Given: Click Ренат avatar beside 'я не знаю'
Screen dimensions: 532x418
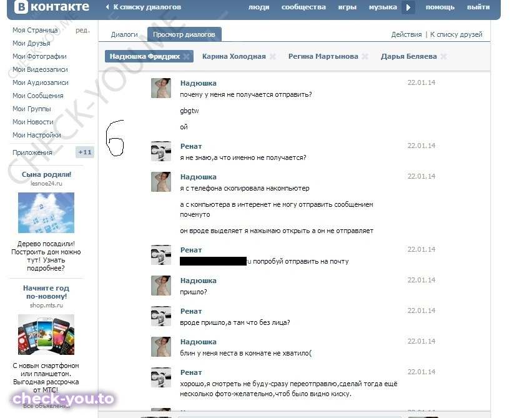Looking at the screenshot, I should pos(161,151).
